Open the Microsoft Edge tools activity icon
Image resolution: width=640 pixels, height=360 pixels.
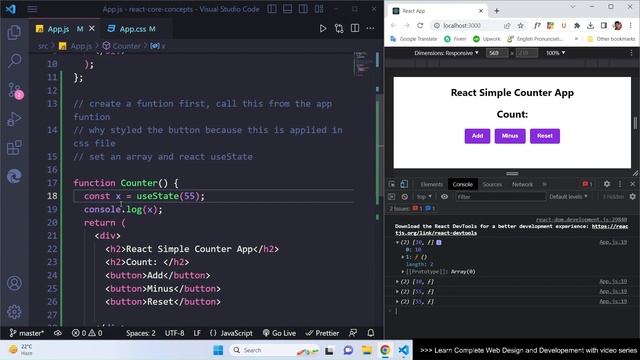click(14, 176)
